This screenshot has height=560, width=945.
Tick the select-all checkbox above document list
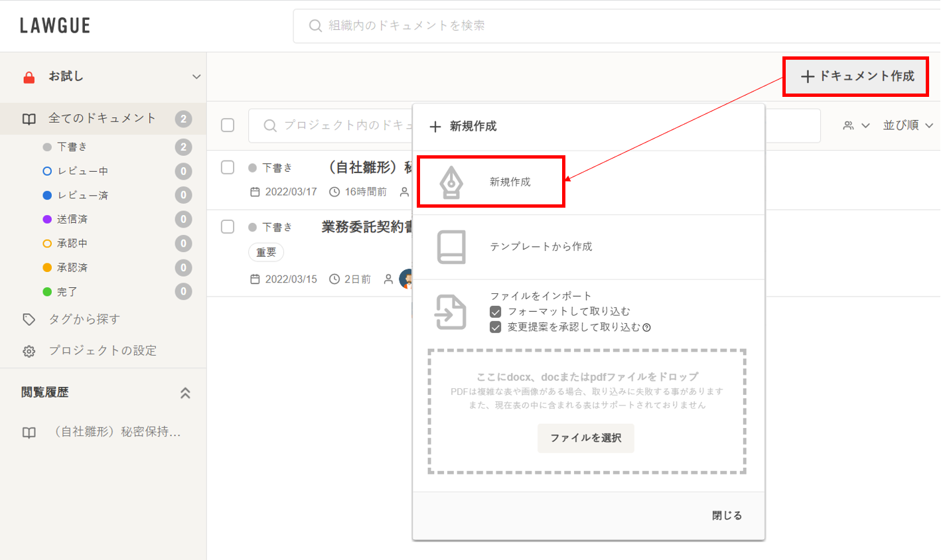pos(228,125)
